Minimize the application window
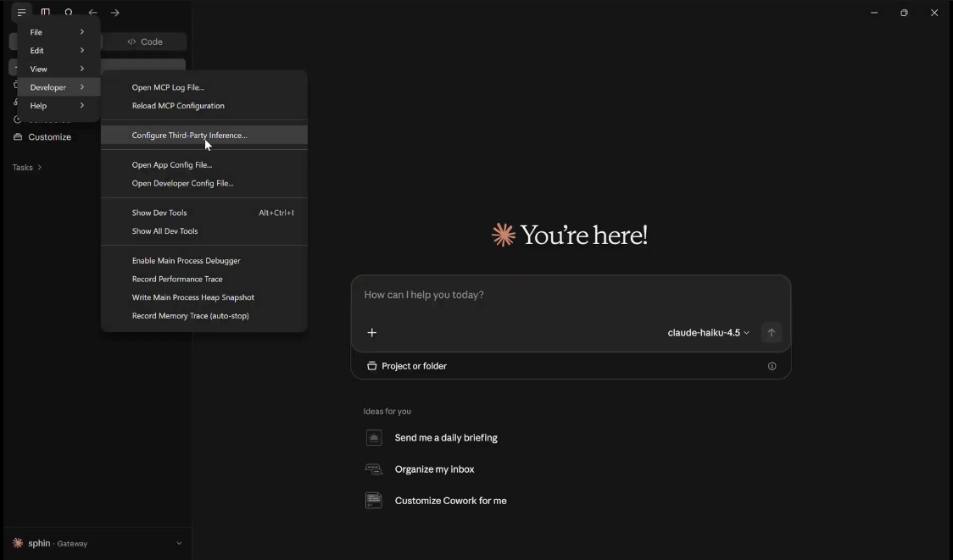 click(x=874, y=12)
